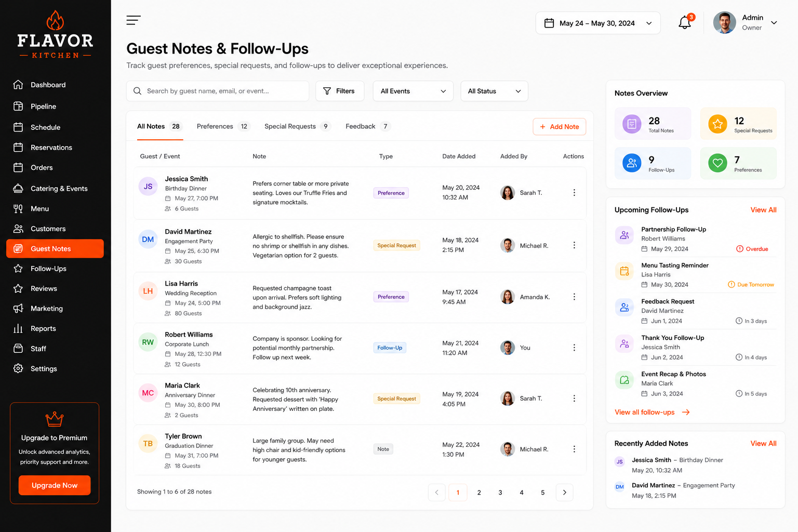
Task: Click View All in Recently Added Notes
Action: (x=763, y=443)
